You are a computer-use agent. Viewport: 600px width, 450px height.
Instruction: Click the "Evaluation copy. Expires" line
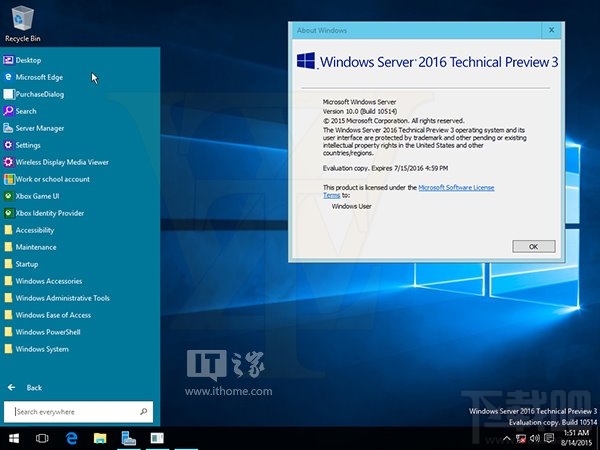pyautogui.click(x=385, y=168)
